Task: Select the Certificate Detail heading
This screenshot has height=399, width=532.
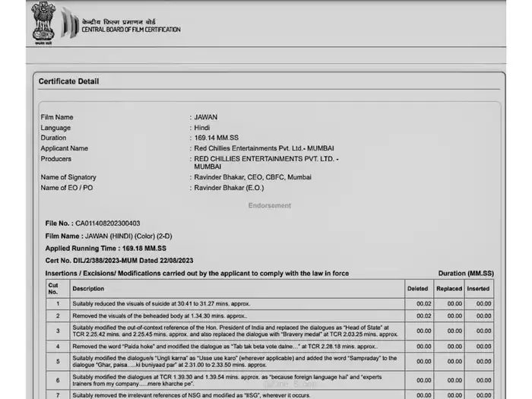Action: pyautogui.click(x=69, y=81)
